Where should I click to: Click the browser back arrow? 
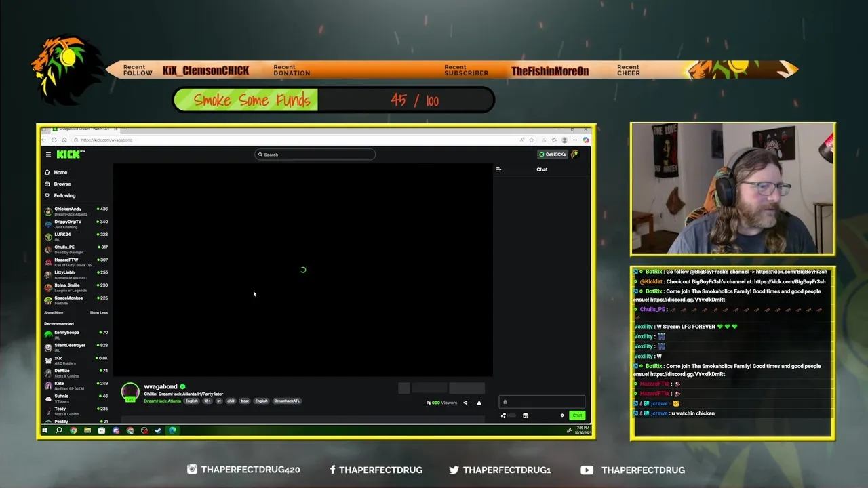(45, 140)
